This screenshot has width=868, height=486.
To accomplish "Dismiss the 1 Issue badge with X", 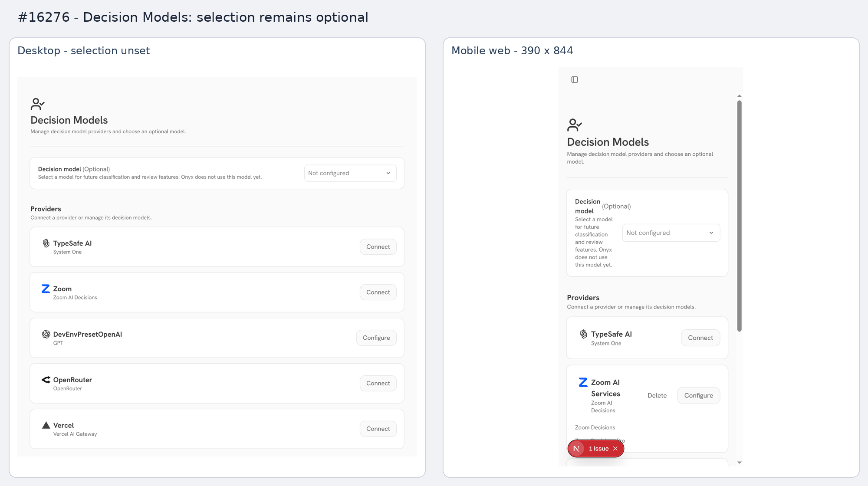I will [615, 449].
